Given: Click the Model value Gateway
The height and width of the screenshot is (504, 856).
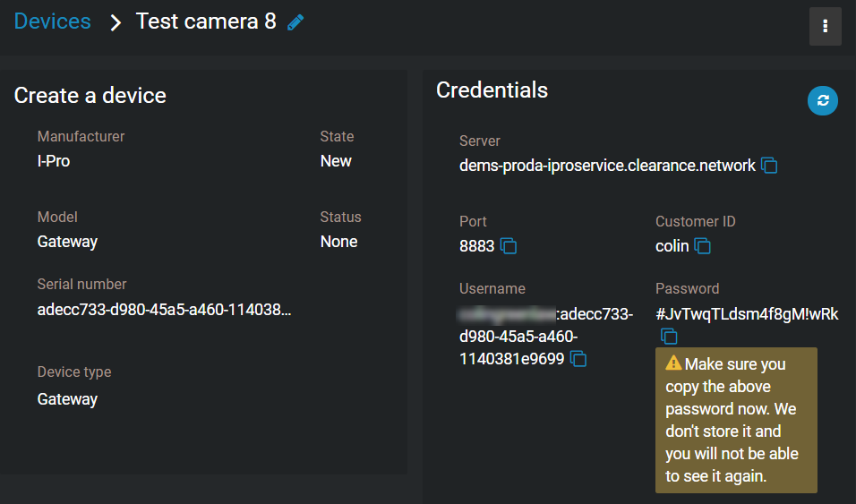Looking at the screenshot, I should [x=67, y=242].
